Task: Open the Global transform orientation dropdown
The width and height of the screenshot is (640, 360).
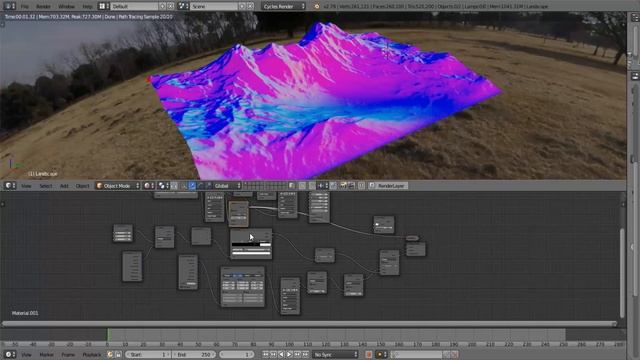Action: click(227, 186)
